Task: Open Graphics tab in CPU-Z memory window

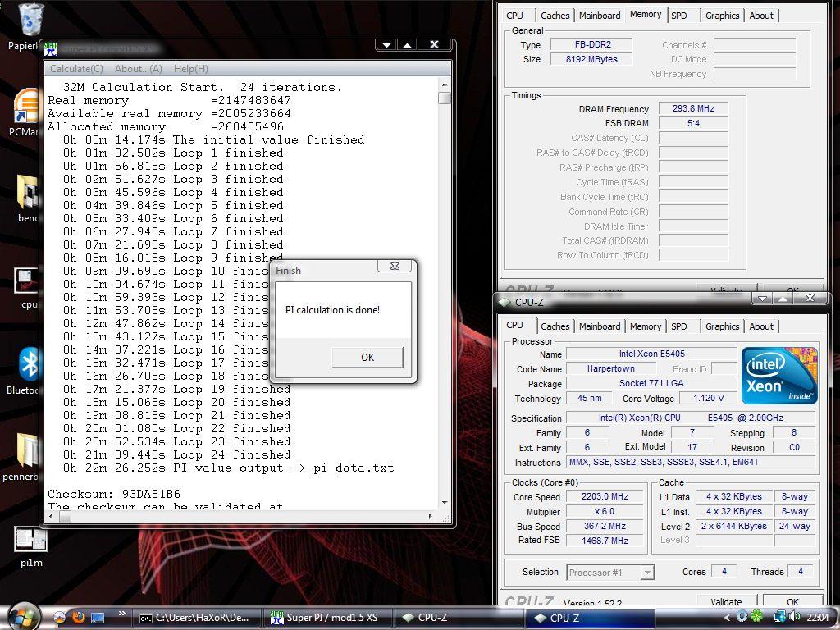Action: [722, 16]
